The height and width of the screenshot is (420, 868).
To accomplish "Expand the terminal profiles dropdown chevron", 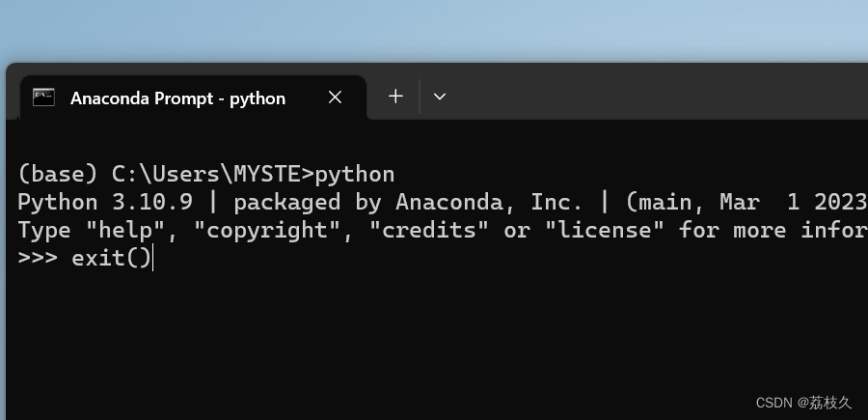I will coord(440,97).
